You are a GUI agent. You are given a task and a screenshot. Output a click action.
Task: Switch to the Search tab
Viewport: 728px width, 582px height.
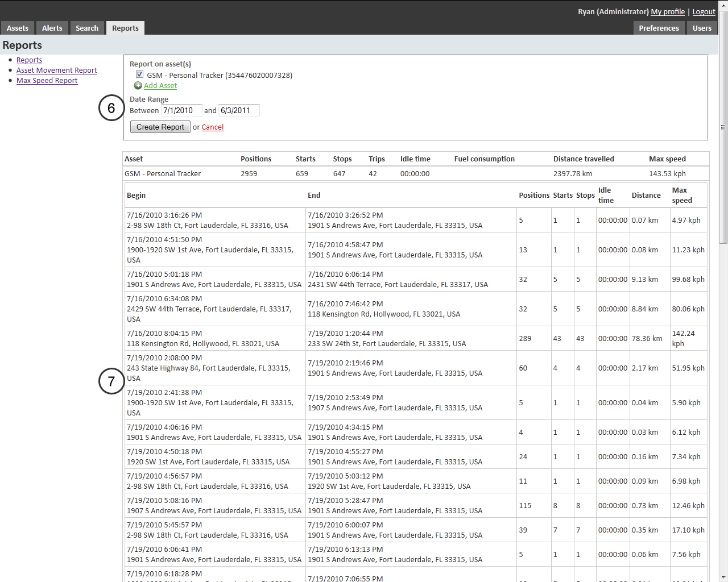pos(87,27)
